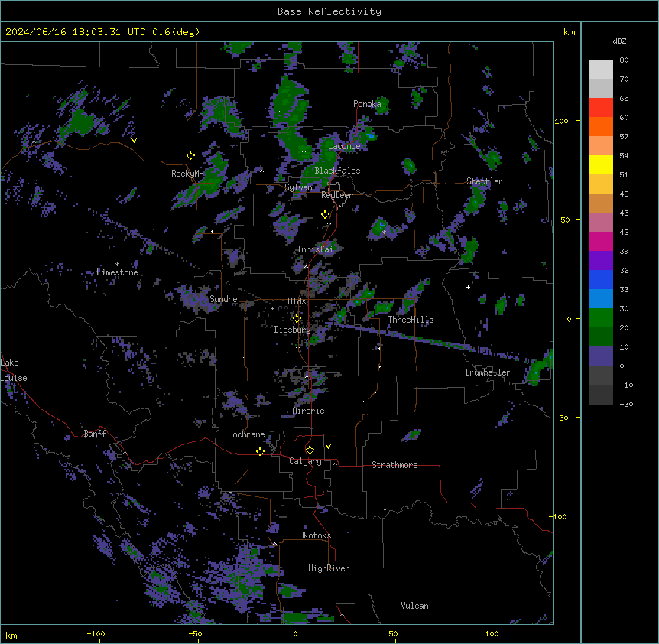
Task: Click the RockyMH label
Action: pyautogui.click(x=187, y=174)
